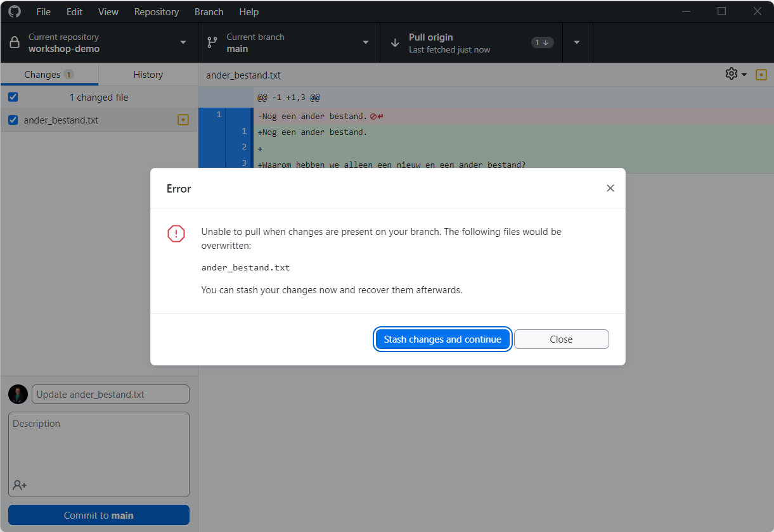The height and width of the screenshot is (532, 774).
Task: Switch to the History tab
Action: tap(147, 74)
